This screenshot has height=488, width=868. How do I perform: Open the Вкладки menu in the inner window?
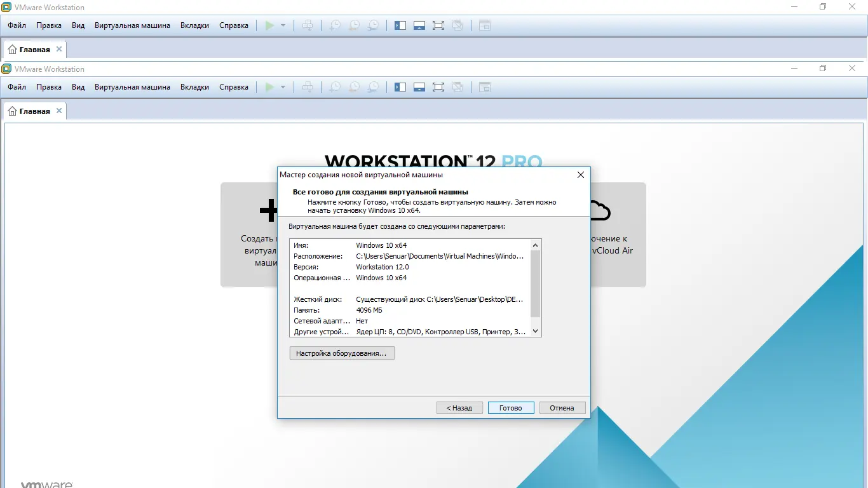[194, 87]
